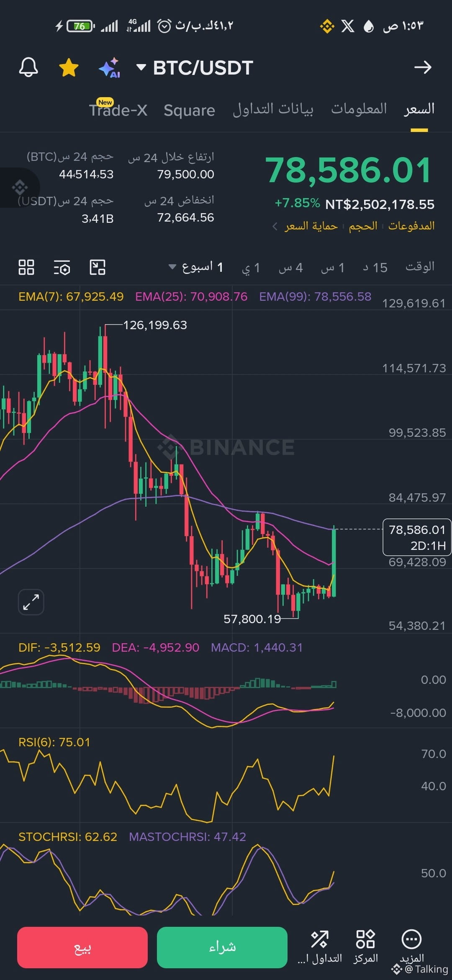
Task: Select the 1 س interval
Action: [x=333, y=268]
